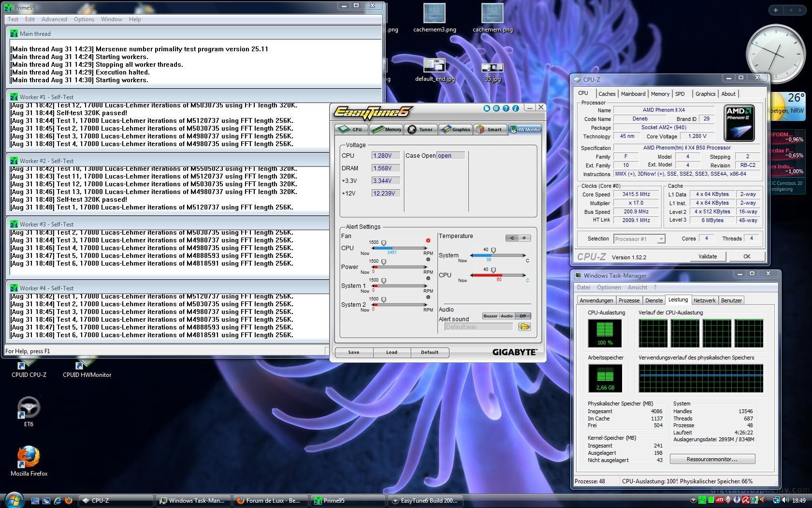812x508 pixels.
Task: Click the CPU fan threshold slider handle
Action: (384, 243)
